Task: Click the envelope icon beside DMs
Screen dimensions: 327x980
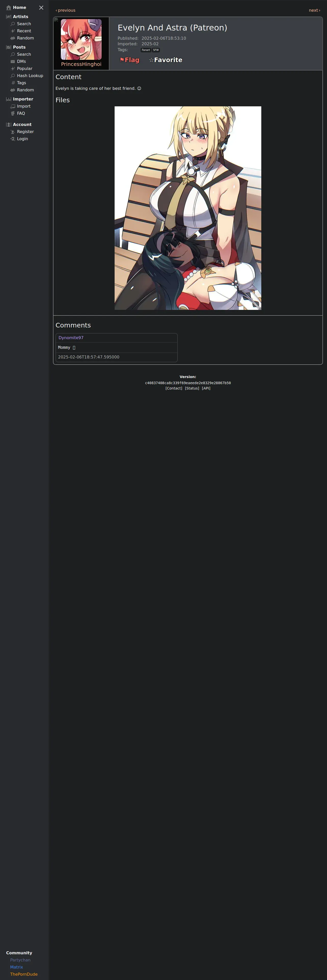Action: click(13, 62)
